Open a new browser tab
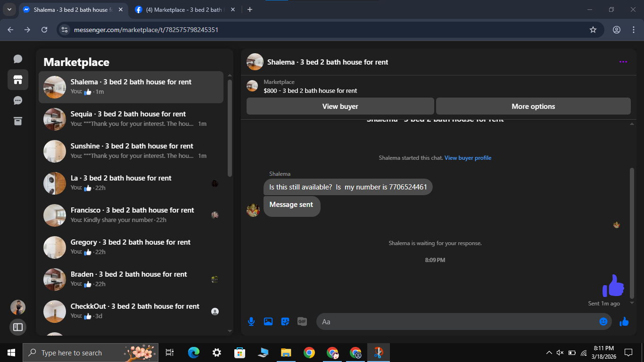This screenshot has height=362, width=644. (x=250, y=9)
